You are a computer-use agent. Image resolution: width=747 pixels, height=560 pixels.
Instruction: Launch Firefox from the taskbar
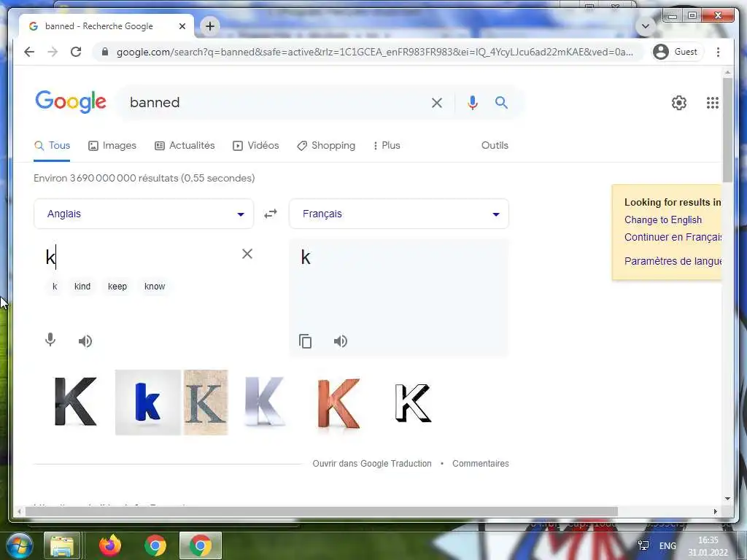coord(110,546)
